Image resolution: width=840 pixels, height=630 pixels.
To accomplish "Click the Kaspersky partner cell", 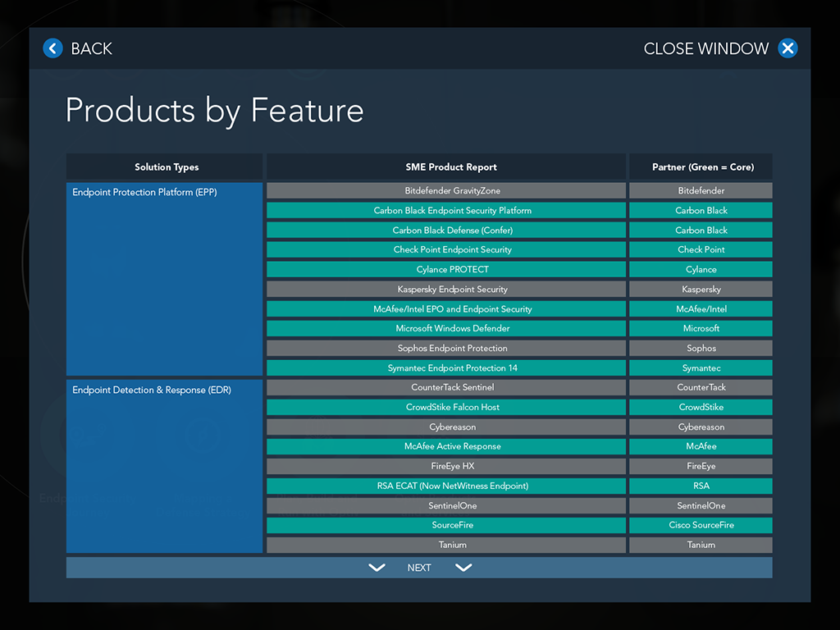I will pyautogui.click(x=701, y=290).
